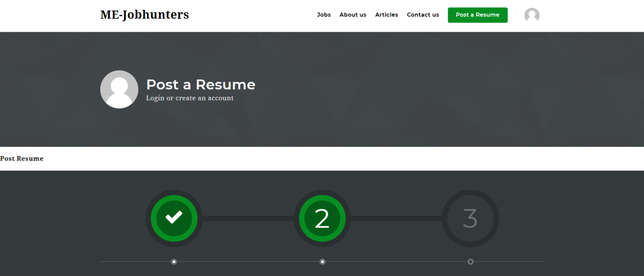Click the Post a Resume banner heading
The image size is (644, 276).
pos(201,85)
